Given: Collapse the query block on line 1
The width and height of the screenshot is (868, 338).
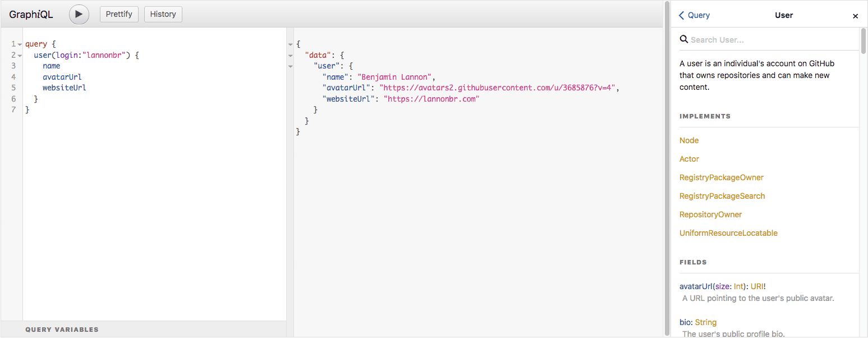Looking at the screenshot, I should coord(20,44).
